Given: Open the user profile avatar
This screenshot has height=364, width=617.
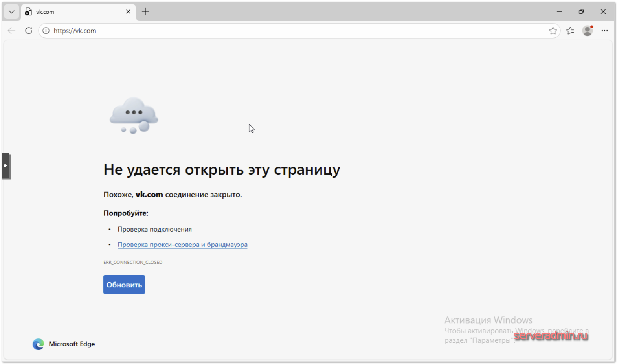Looking at the screenshot, I should [x=588, y=31].
